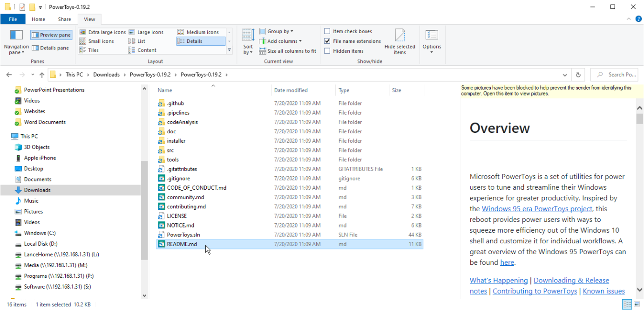Choose Large icons layout

pos(146,32)
